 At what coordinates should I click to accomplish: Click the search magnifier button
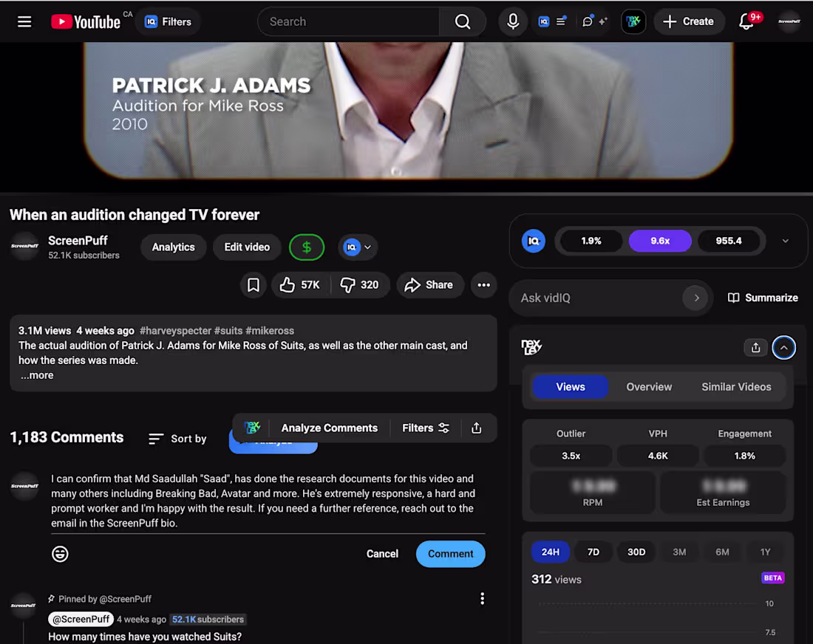pos(463,21)
